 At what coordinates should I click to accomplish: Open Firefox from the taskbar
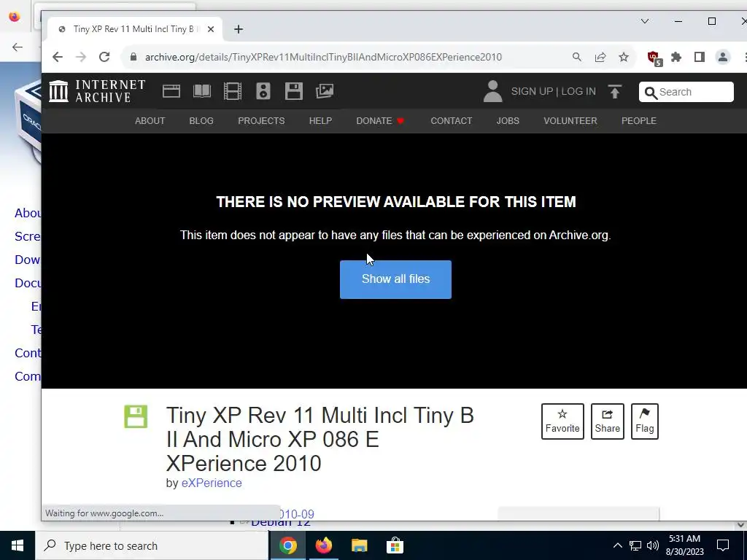tap(324, 545)
